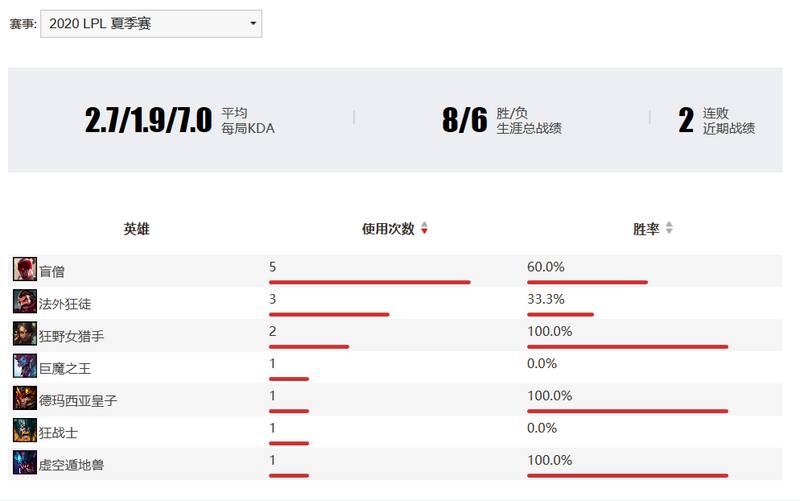Click the 盲僧 champion portrait icon
This screenshot has height=501, width=800.
[x=24, y=269]
